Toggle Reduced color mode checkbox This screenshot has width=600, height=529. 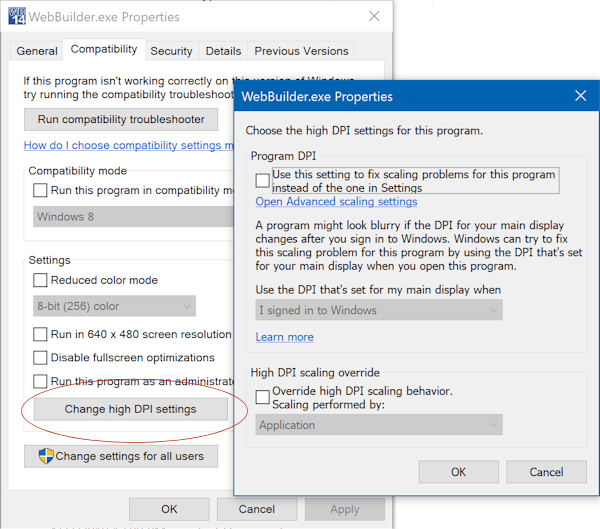click(40, 280)
